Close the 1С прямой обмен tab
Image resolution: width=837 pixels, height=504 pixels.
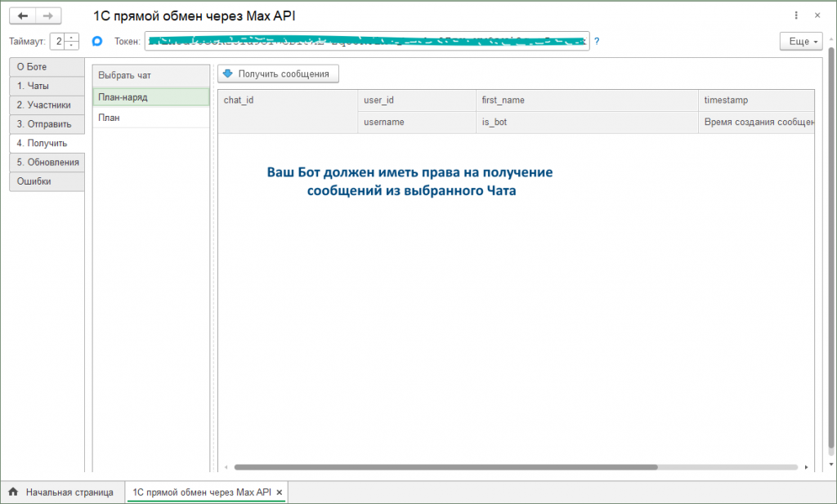tap(280, 493)
